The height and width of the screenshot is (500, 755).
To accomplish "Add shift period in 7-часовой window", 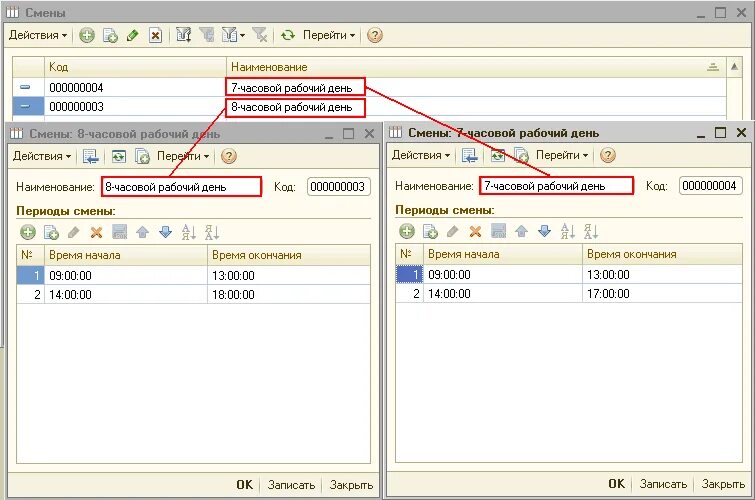I will tap(407, 231).
